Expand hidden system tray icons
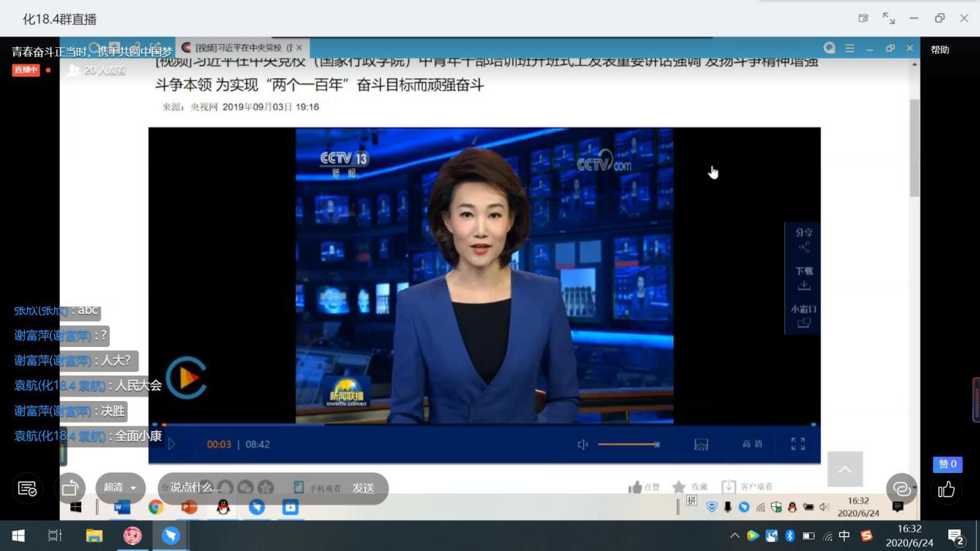Viewport: 980px width, 551px height. click(734, 536)
